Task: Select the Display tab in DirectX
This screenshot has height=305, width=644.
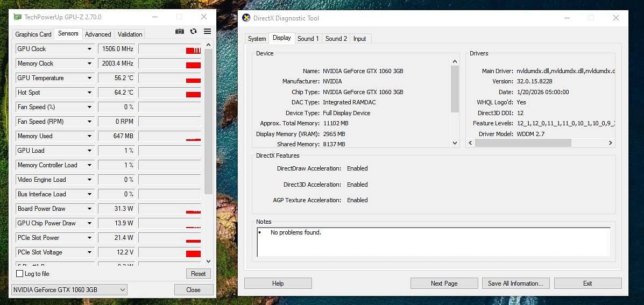Action: point(282,38)
